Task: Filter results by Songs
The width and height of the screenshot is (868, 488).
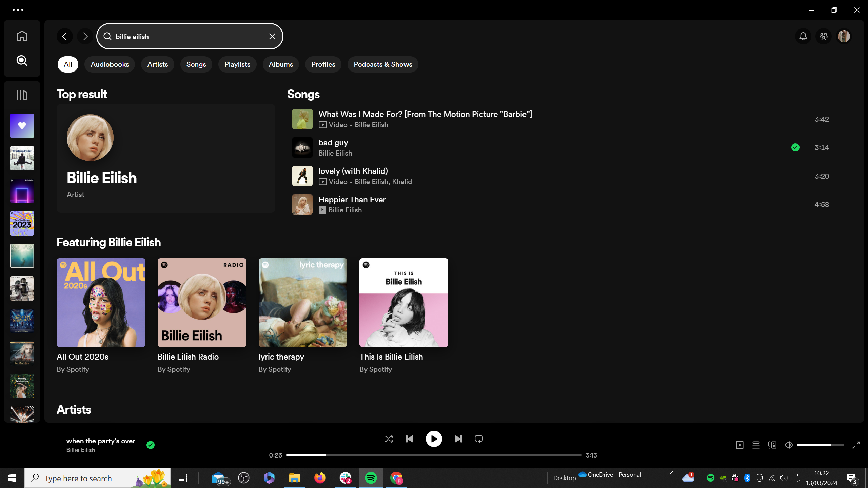Action: tap(196, 64)
